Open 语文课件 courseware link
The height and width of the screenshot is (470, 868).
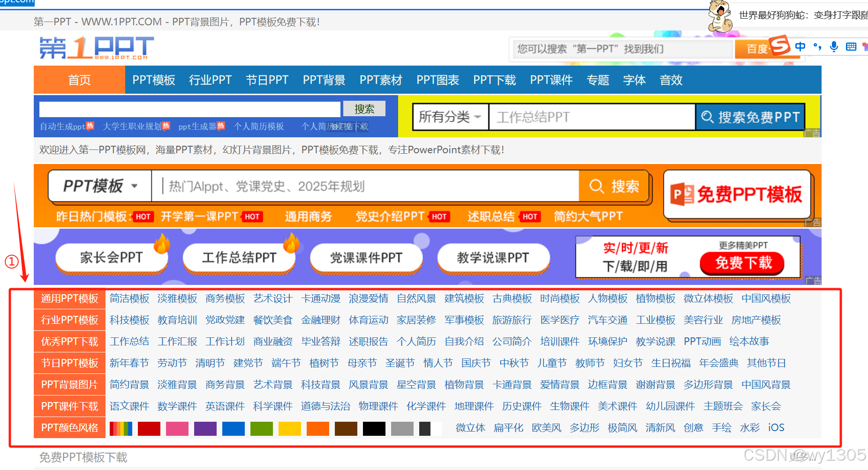pos(129,406)
